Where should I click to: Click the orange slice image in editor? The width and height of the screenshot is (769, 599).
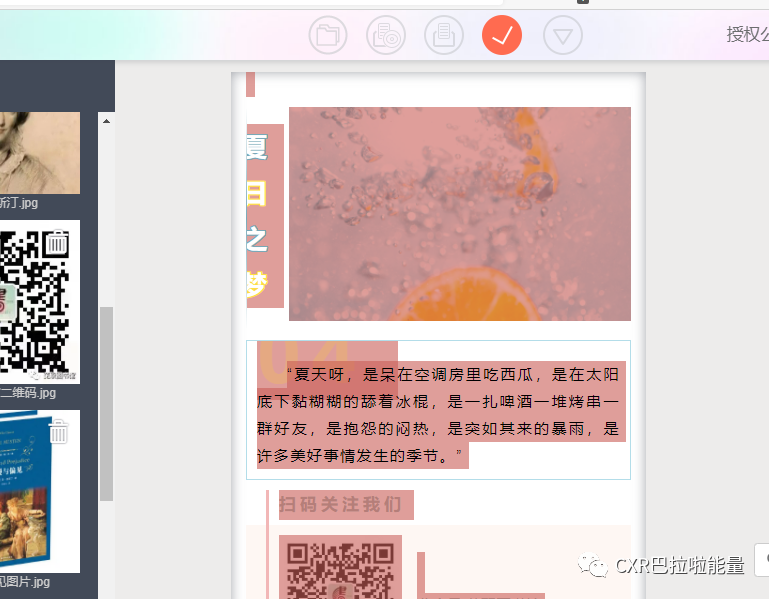pos(460,214)
